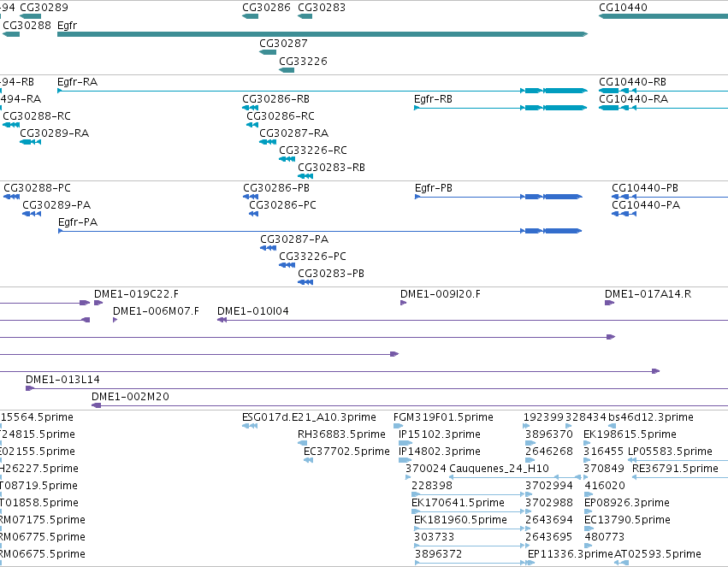Select the LP05583.5prime EST label

(670, 452)
